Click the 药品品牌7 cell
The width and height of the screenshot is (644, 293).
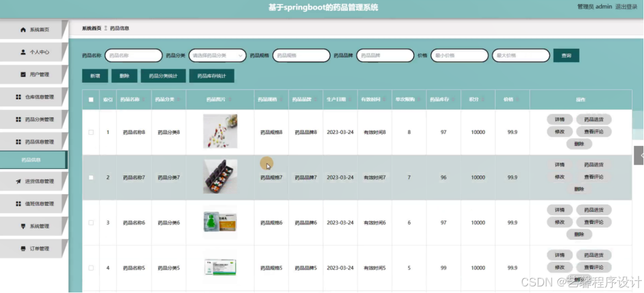[x=306, y=178]
